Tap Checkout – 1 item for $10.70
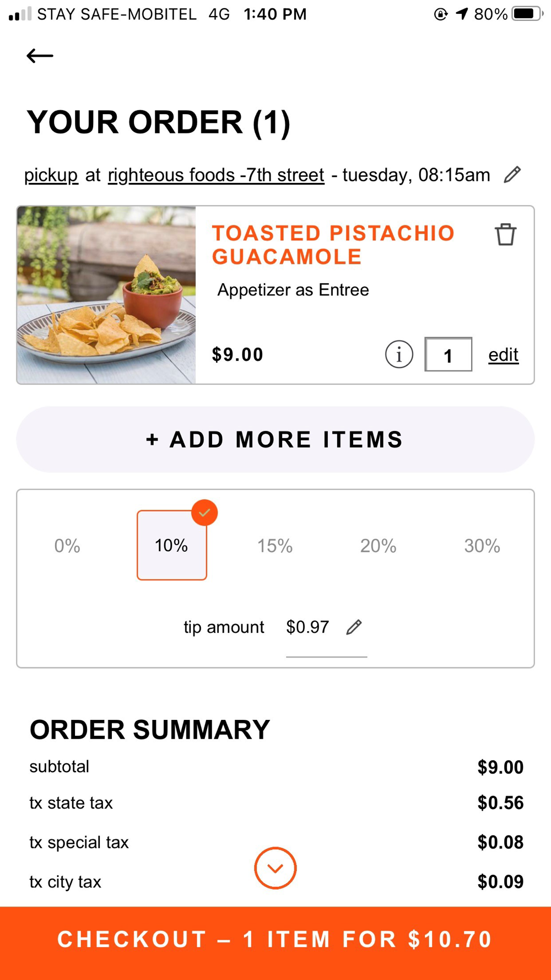The width and height of the screenshot is (551, 980). click(275, 940)
